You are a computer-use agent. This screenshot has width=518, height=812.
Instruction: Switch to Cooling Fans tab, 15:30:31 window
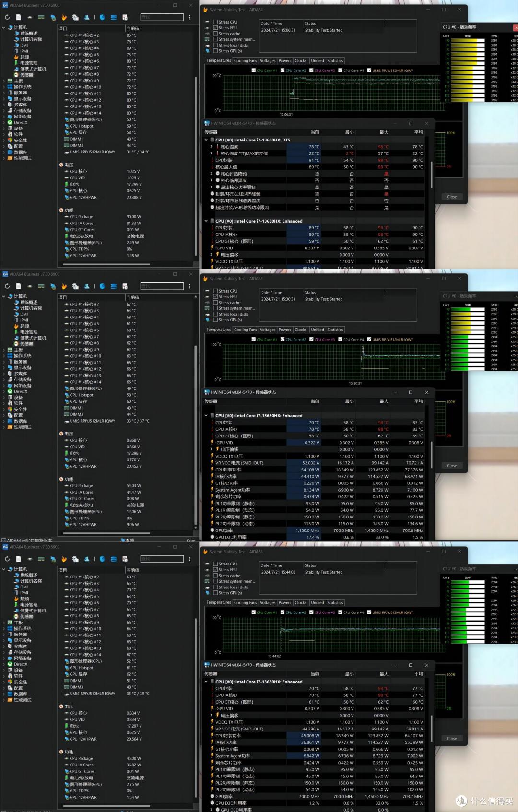click(245, 330)
